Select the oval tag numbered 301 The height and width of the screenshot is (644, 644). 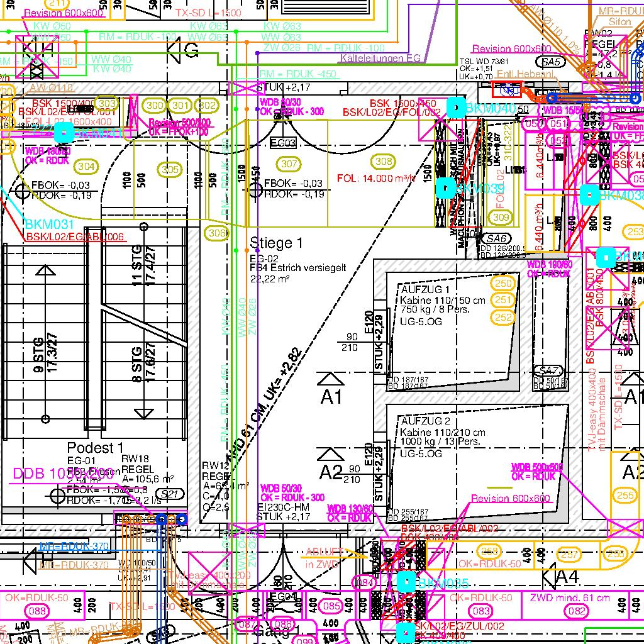click(x=180, y=106)
